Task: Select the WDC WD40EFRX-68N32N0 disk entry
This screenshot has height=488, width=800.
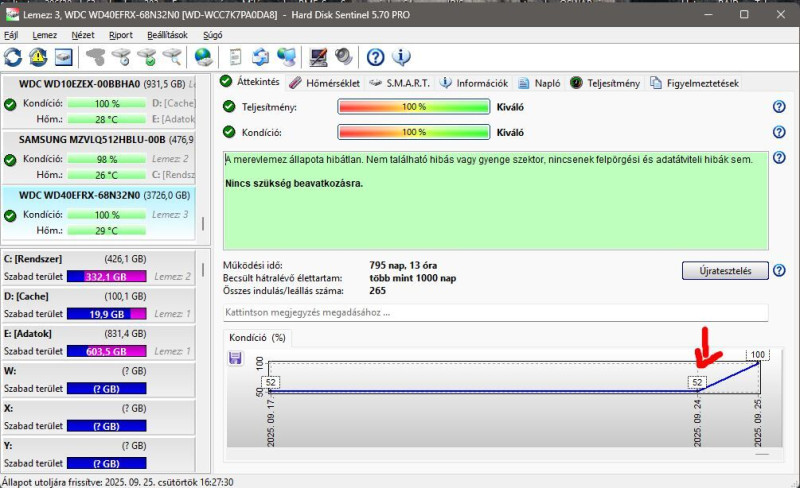Action: (99, 213)
